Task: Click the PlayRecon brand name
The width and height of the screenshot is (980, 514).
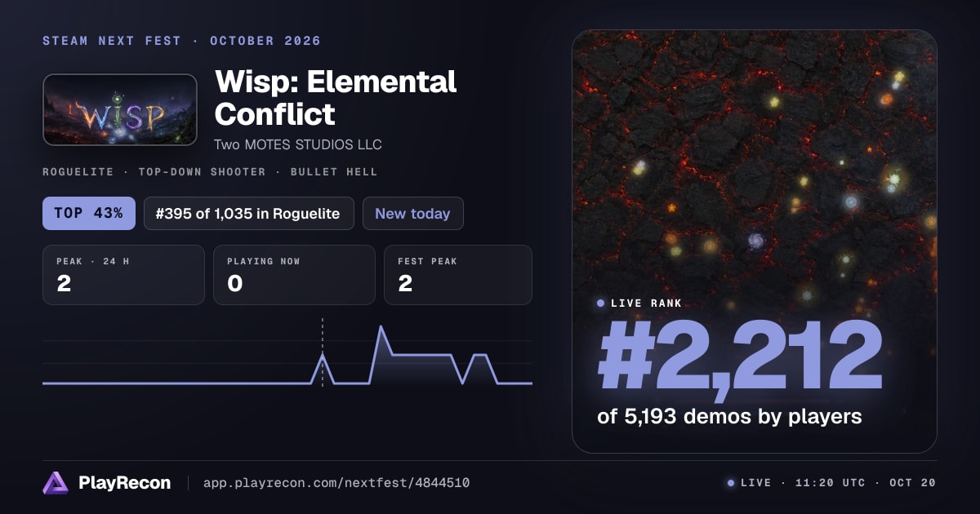Action: (x=124, y=483)
